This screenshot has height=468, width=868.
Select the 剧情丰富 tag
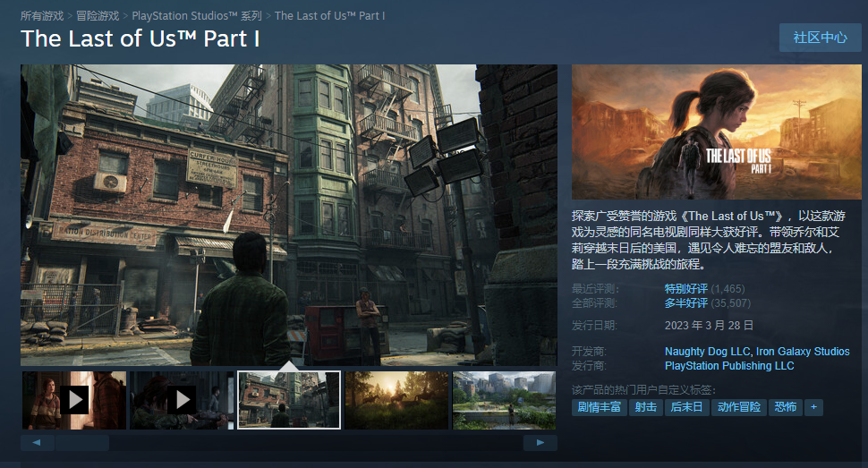point(599,407)
